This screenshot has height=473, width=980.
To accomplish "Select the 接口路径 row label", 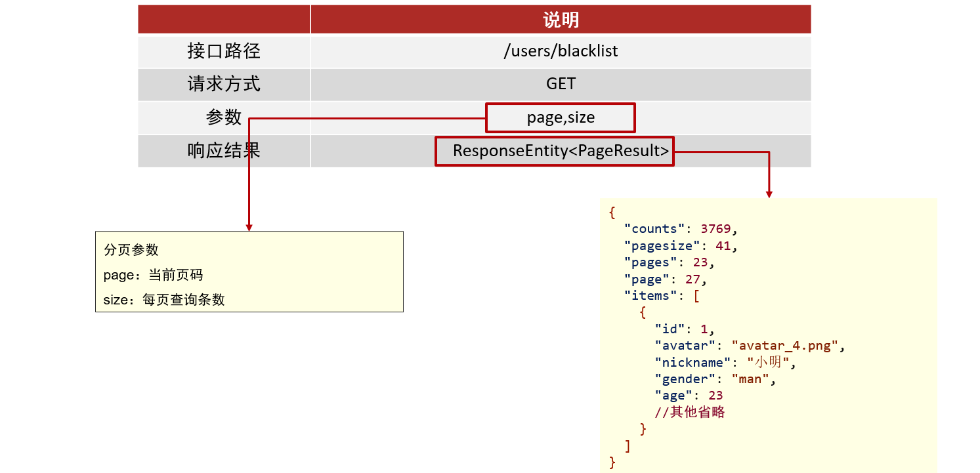I will (x=224, y=51).
